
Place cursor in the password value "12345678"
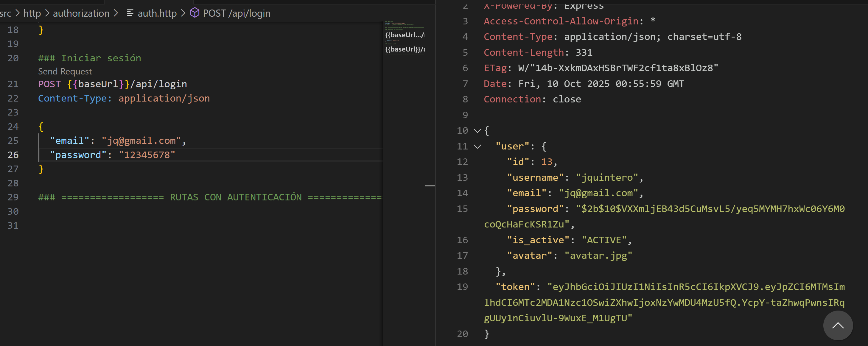[x=147, y=155]
